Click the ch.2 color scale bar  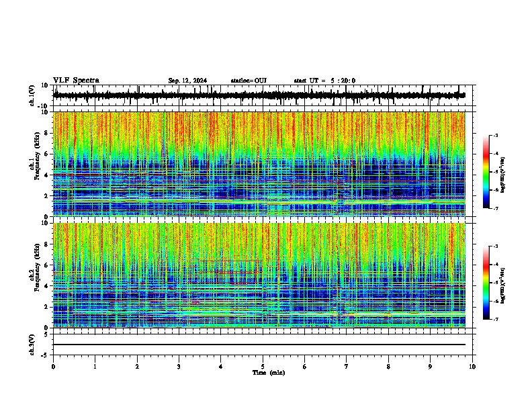[486, 283]
